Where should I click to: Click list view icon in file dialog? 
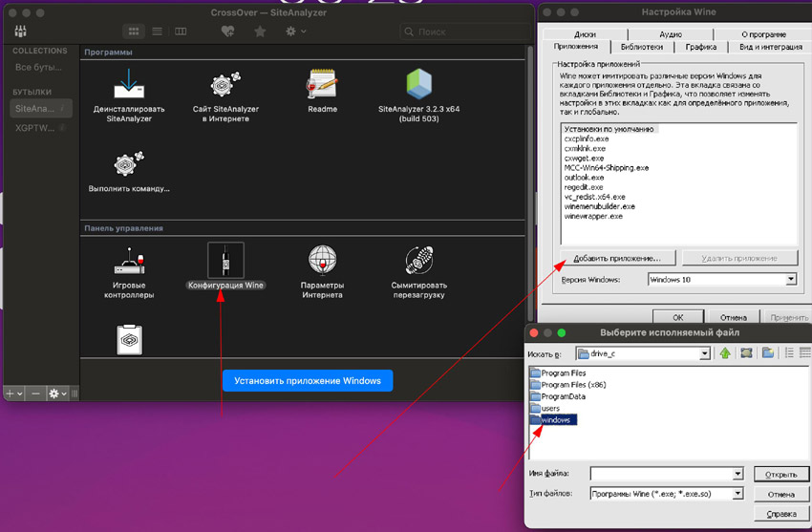pyautogui.click(x=789, y=353)
